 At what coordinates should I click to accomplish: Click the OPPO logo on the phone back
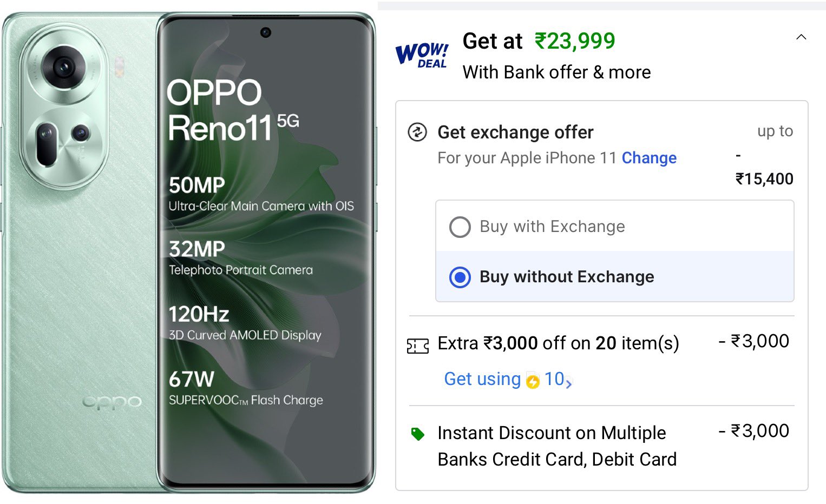coord(112,402)
